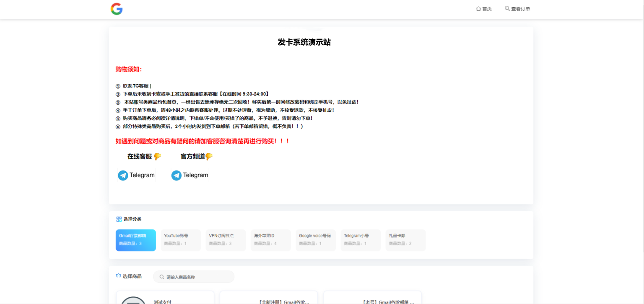Click the home icon beside 首页
This screenshot has width=644, height=304.
478,9
